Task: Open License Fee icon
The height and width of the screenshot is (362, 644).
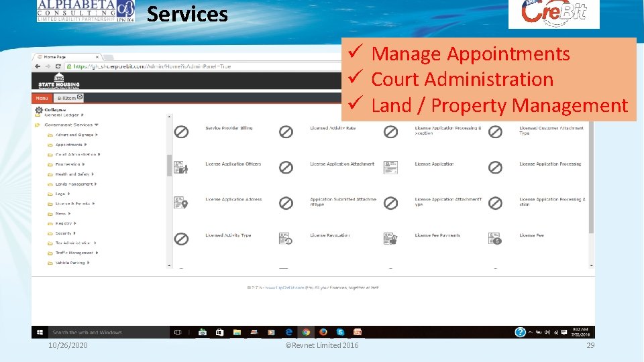Action: tap(495, 239)
